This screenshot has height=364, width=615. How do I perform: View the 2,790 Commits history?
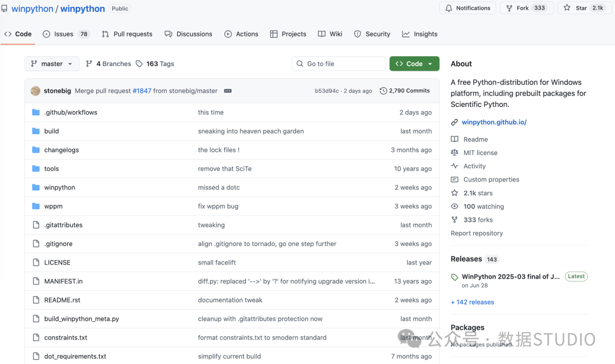[x=405, y=91]
